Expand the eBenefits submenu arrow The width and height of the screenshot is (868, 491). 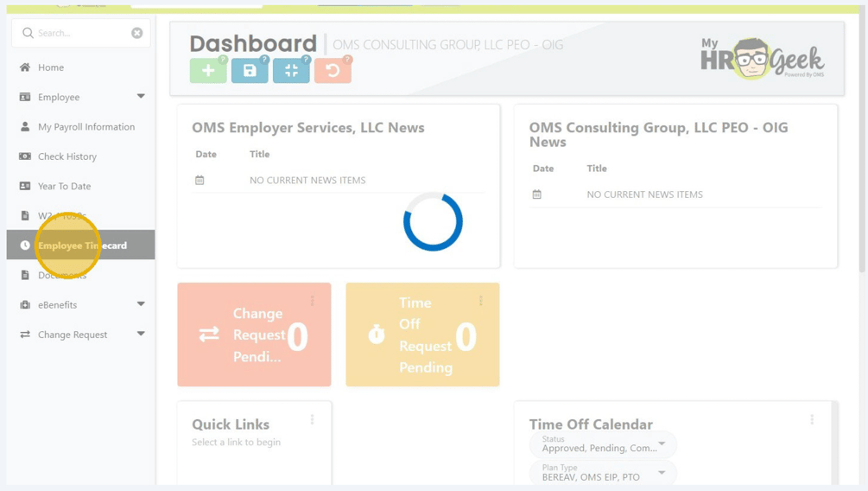click(x=141, y=303)
